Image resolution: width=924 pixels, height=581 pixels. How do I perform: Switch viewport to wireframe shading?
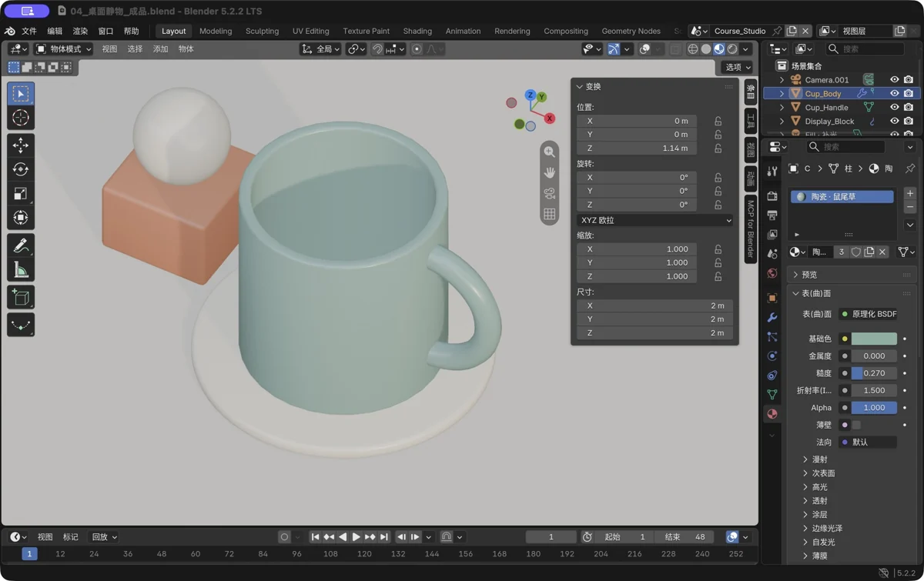(692, 49)
